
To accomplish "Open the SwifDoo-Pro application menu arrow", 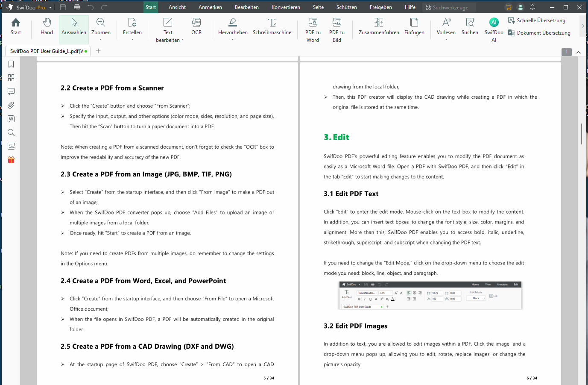I will pyautogui.click(x=50, y=8).
